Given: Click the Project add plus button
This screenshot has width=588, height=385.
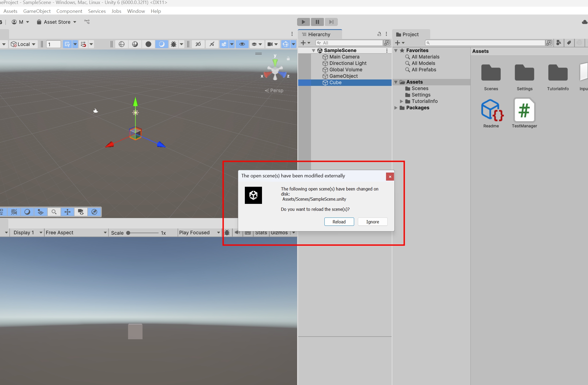Looking at the screenshot, I should click(399, 43).
